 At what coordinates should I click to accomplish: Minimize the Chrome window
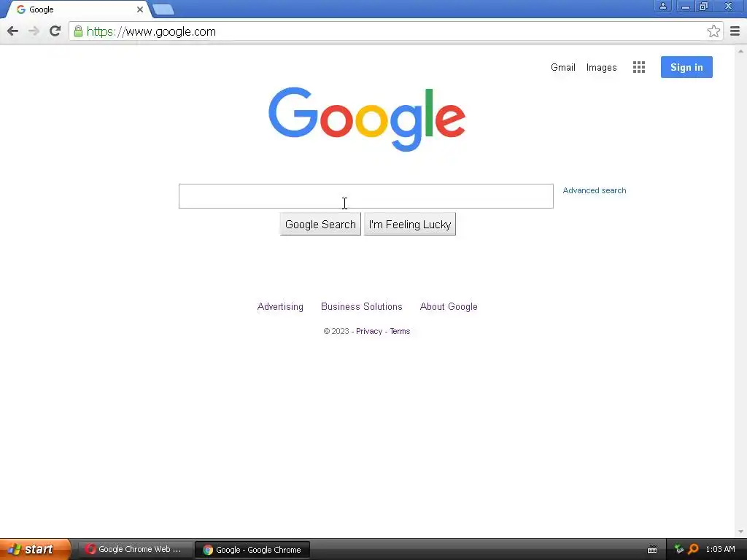click(x=686, y=6)
